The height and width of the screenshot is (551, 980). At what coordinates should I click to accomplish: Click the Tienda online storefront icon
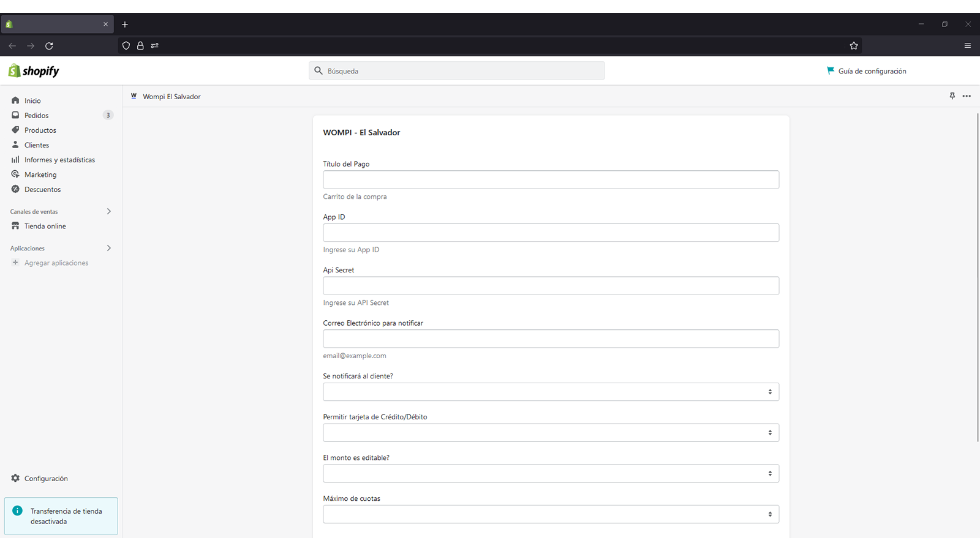(x=15, y=226)
